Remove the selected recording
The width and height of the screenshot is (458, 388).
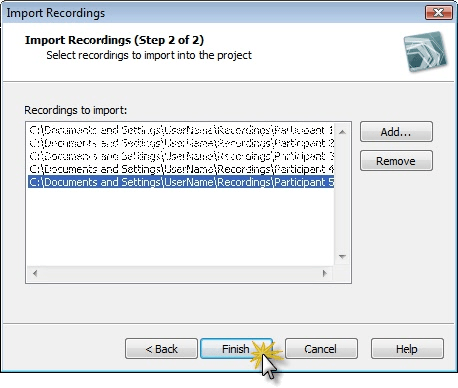[x=396, y=161]
